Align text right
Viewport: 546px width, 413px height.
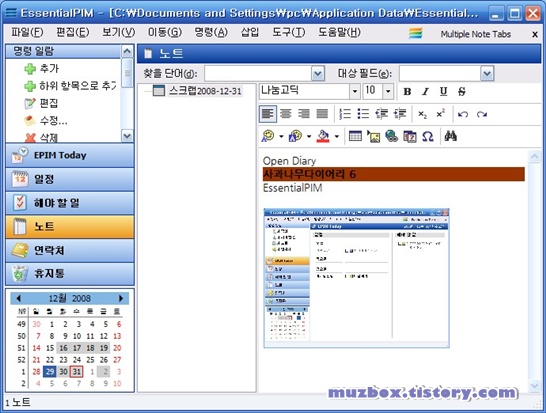point(304,114)
